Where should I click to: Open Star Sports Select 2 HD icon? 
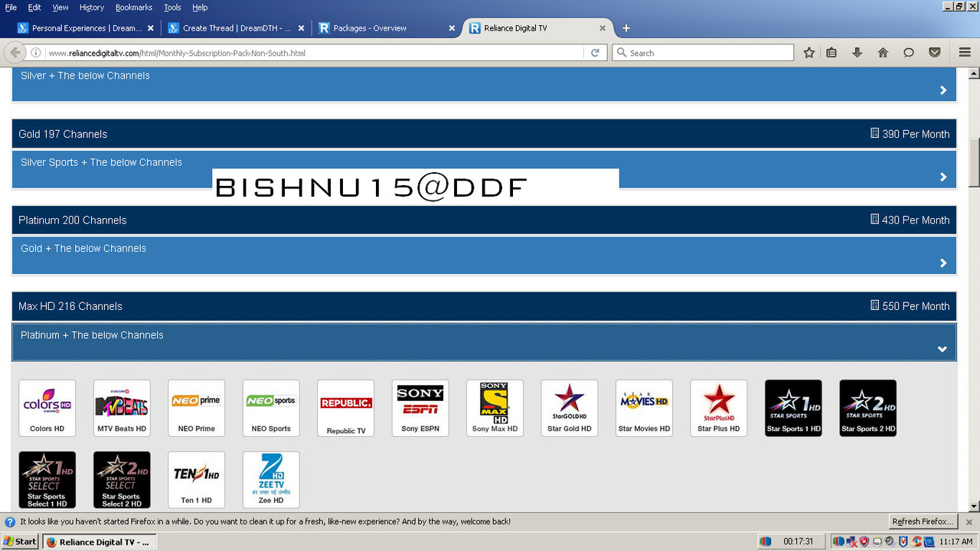coord(122,480)
